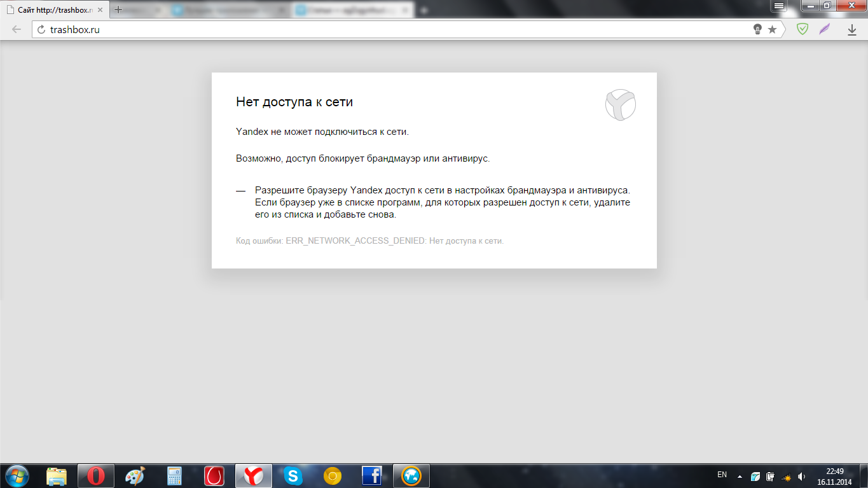Open network signal tray icon
Image resolution: width=868 pixels, height=488 pixels.
point(786,477)
